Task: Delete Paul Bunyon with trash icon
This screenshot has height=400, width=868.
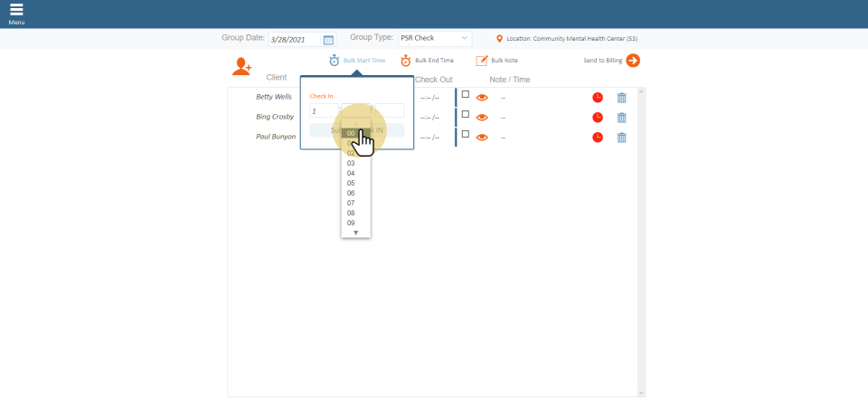Action: (621, 138)
